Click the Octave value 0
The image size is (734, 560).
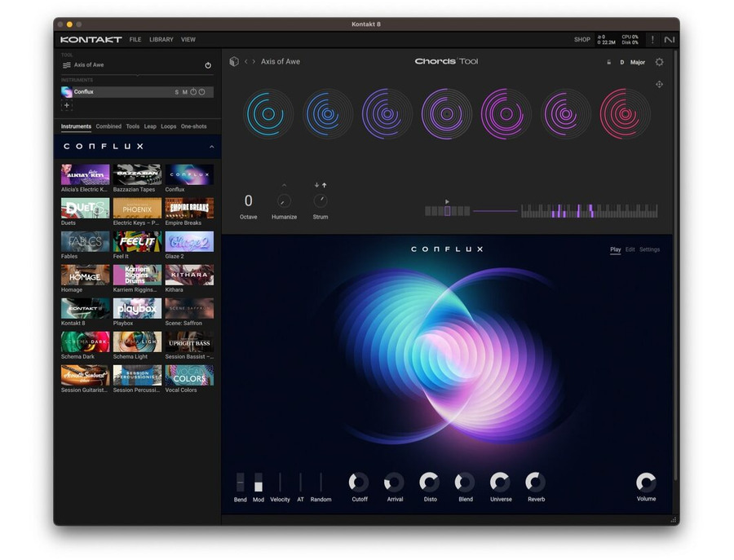coord(248,201)
